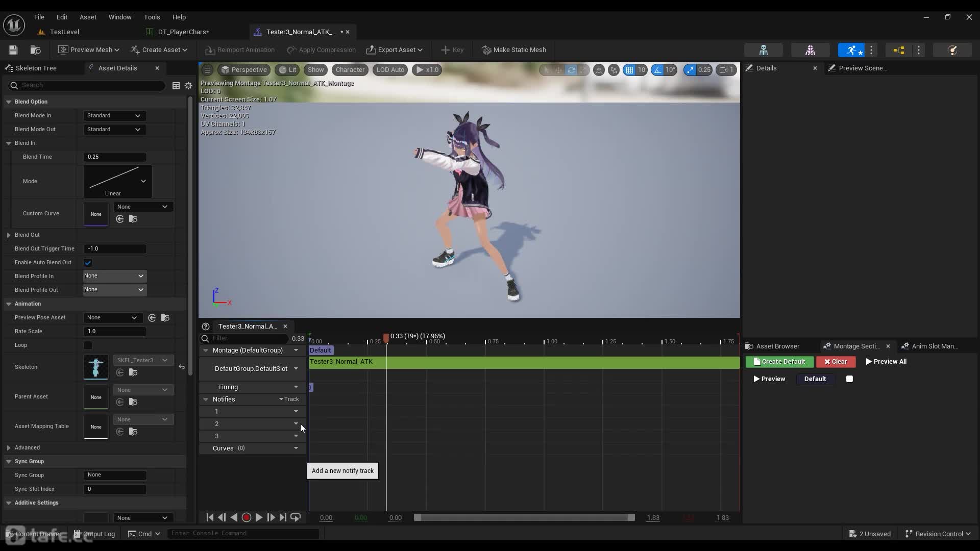This screenshot has height=551, width=980.
Task: Open Revision Control menu in status bar
Action: coord(938,534)
